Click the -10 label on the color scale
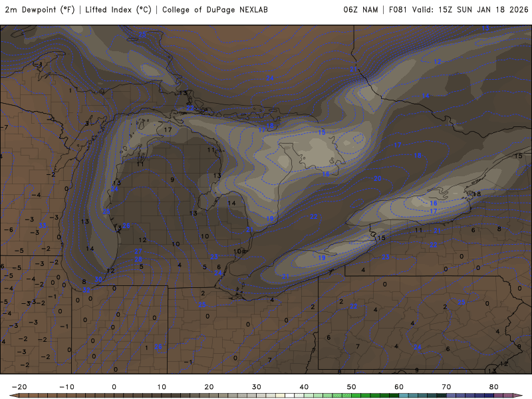 [66, 387]
